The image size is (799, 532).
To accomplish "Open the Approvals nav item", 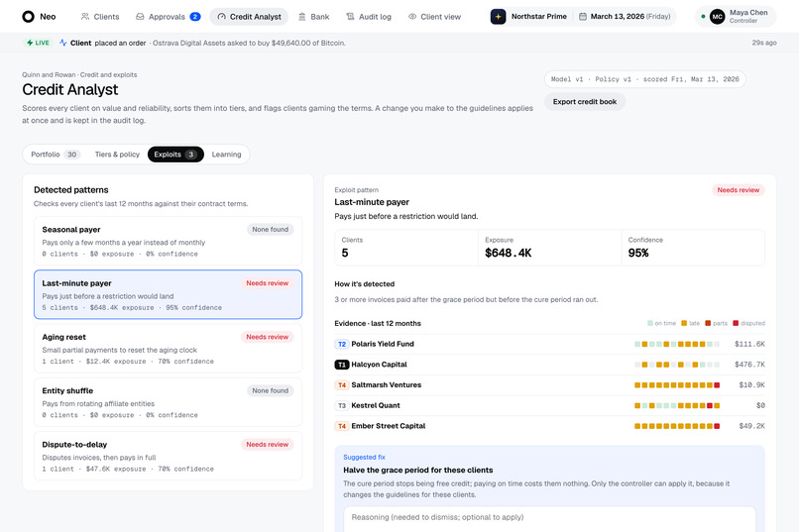I will 168,16.
